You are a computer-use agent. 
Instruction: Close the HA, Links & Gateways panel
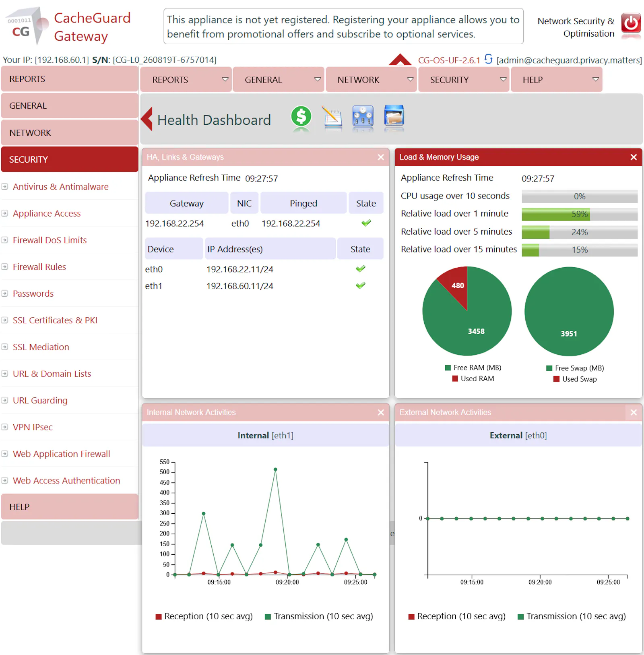point(381,157)
